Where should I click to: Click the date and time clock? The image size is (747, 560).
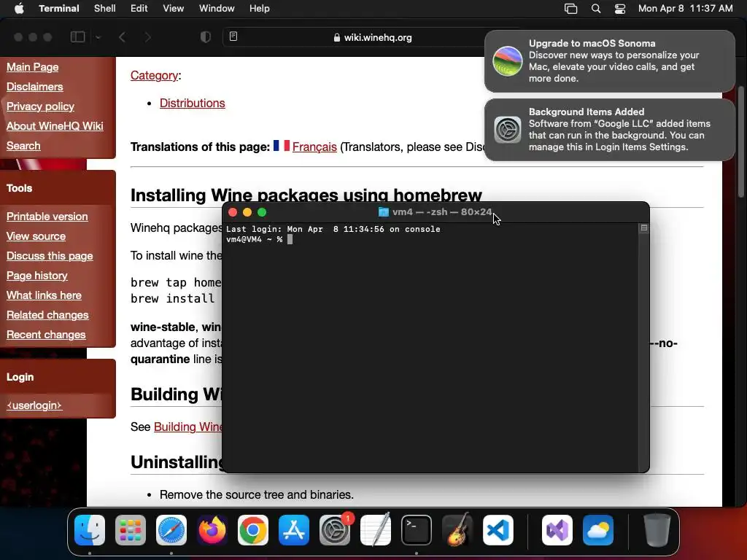pyautogui.click(x=685, y=9)
